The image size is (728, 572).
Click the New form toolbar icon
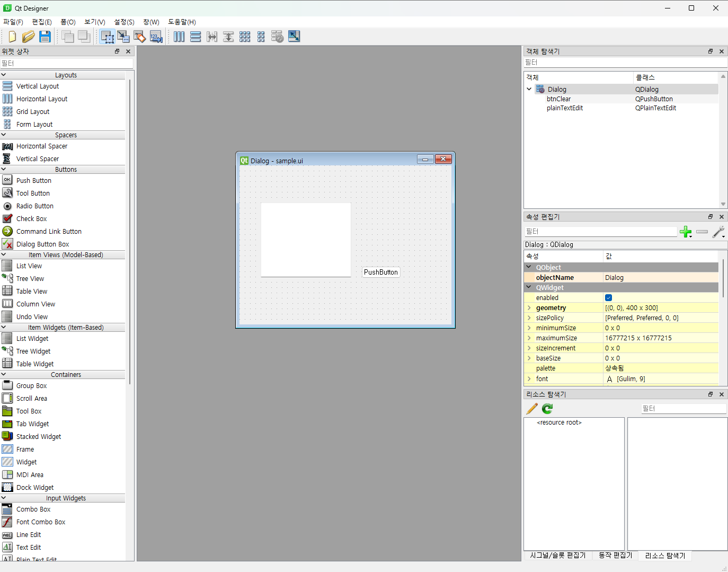(12, 37)
